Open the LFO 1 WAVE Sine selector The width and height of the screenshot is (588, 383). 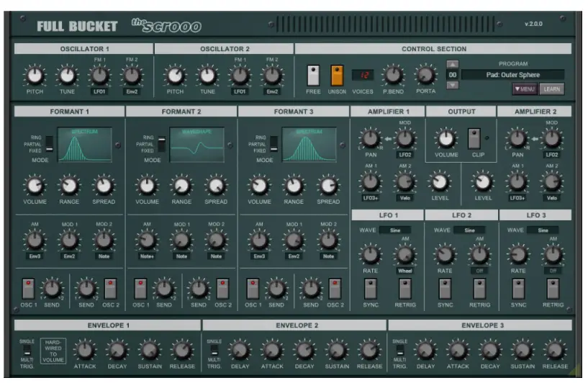point(395,230)
